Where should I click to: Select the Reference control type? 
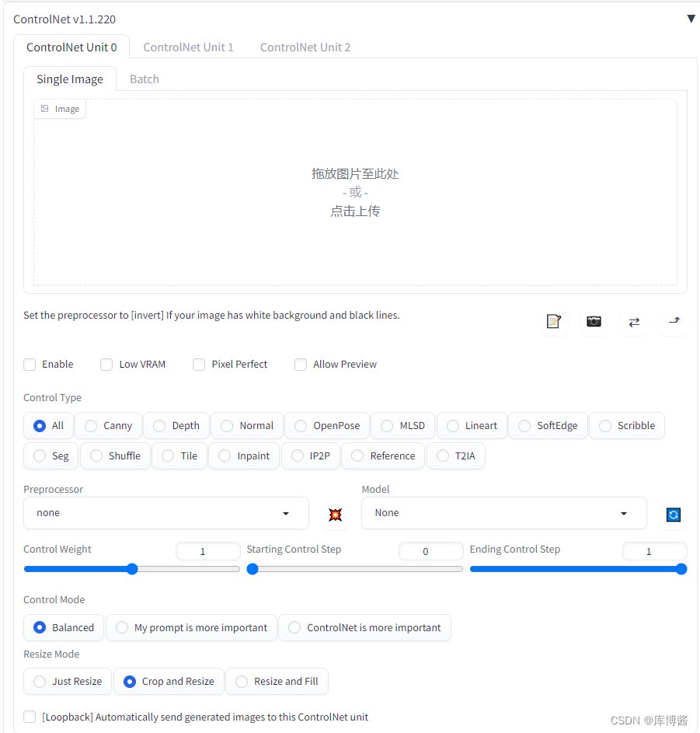(x=383, y=456)
